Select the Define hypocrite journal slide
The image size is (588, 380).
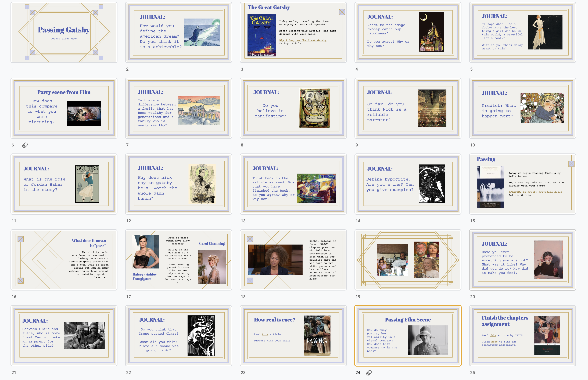pos(408,184)
